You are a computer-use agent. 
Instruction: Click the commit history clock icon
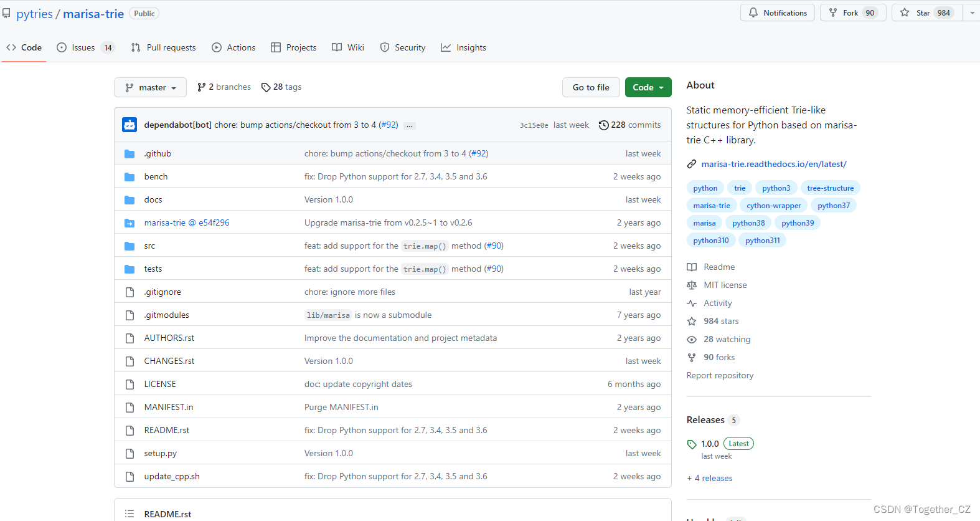[603, 125]
